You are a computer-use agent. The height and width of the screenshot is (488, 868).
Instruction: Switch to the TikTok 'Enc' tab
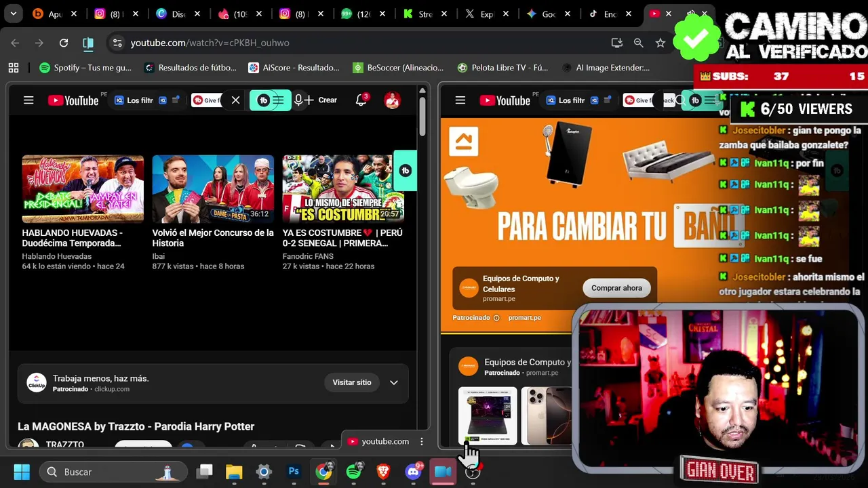(x=610, y=14)
